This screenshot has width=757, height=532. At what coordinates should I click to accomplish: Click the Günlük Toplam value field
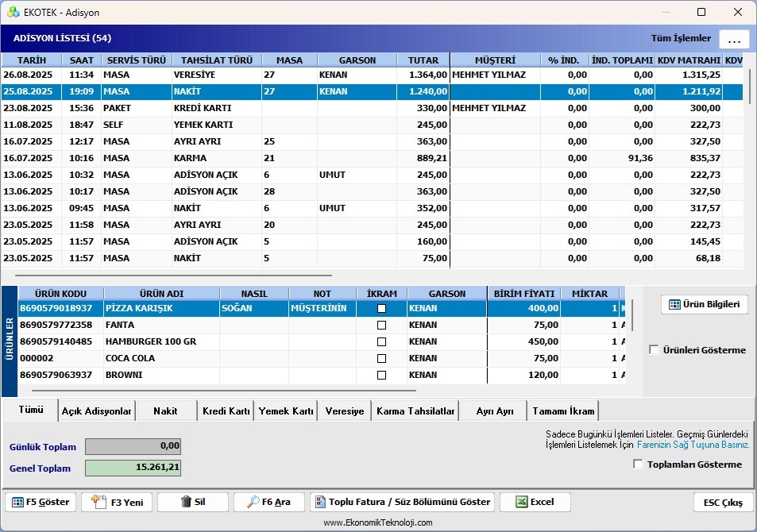[x=133, y=446]
